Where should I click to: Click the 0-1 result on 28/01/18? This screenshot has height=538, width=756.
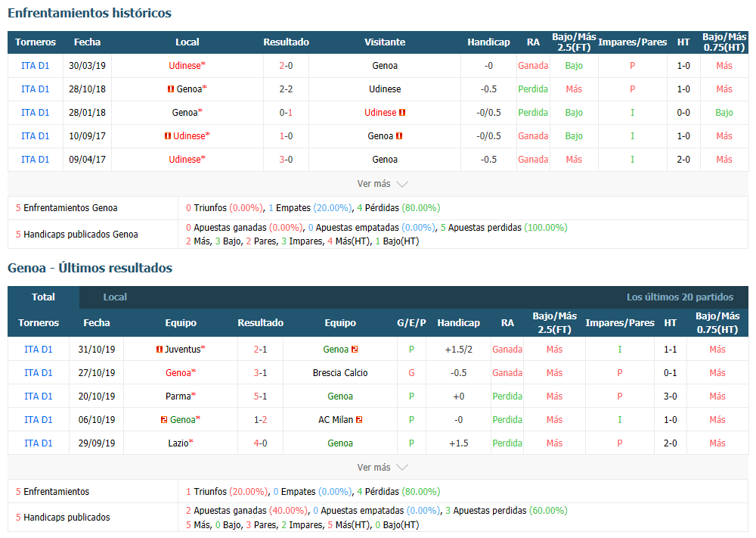point(286,113)
